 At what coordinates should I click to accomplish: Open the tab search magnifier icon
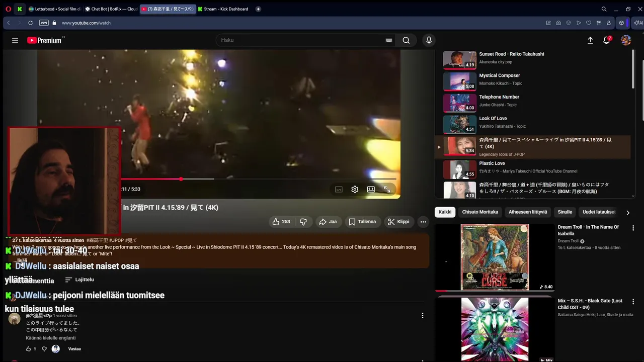(x=604, y=9)
